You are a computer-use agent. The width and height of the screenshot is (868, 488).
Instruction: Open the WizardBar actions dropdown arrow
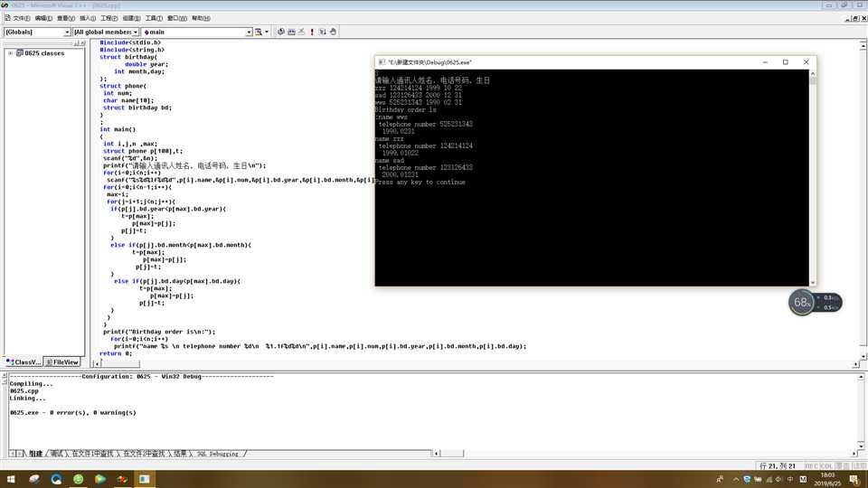(x=267, y=33)
